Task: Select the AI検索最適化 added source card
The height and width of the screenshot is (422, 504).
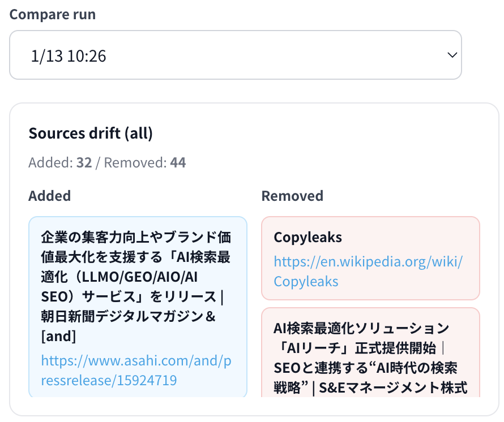Action: point(138,307)
